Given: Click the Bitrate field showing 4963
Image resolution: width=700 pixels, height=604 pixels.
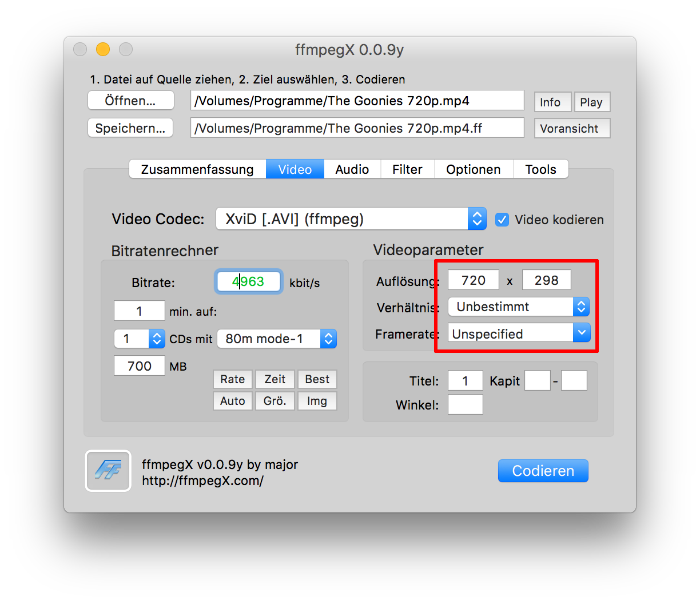Looking at the screenshot, I should pyautogui.click(x=249, y=281).
